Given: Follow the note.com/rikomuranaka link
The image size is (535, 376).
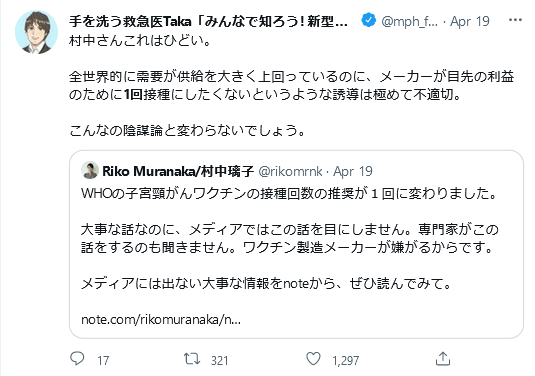Looking at the screenshot, I should [161, 320].
